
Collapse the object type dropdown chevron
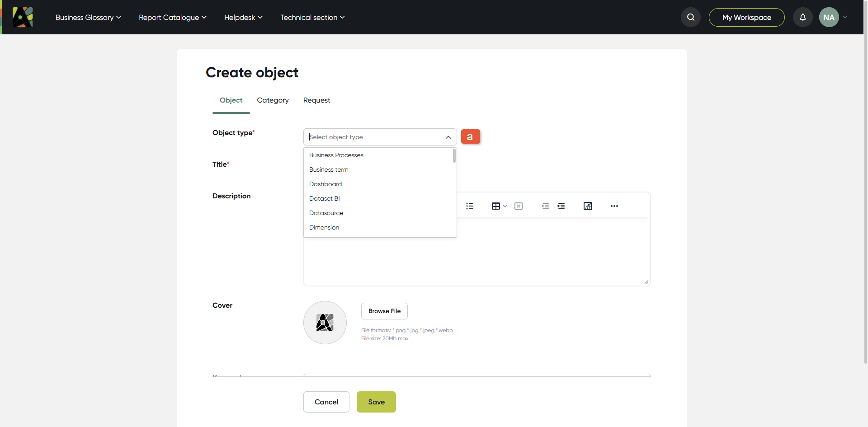click(448, 137)
